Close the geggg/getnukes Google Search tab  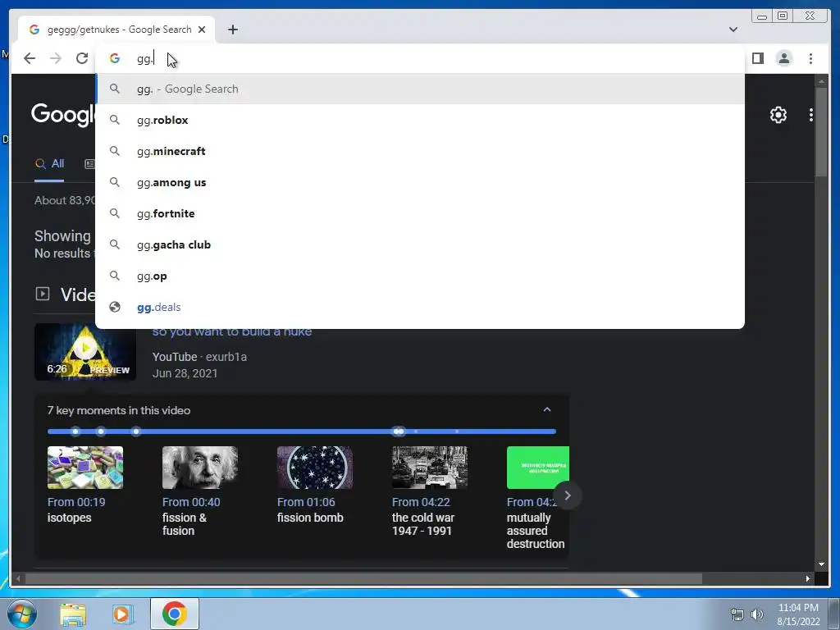[x=202, y=30]
